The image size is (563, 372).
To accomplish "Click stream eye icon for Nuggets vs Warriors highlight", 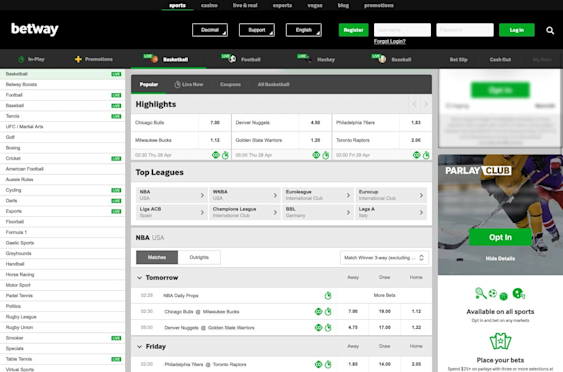I will point(316,155).
